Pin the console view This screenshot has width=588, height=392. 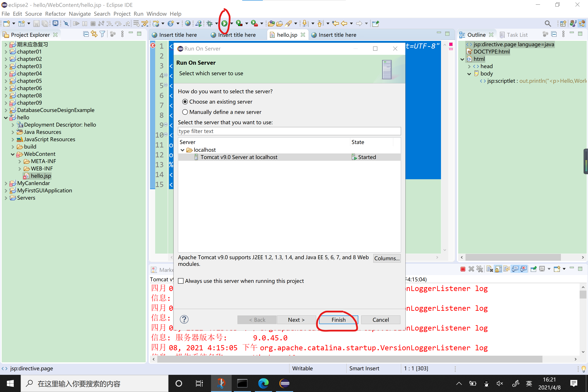pyautogui.click(x=533, y=269)
